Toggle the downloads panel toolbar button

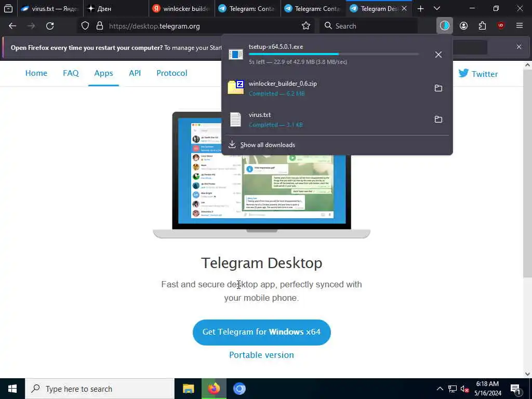coord(445,26)
